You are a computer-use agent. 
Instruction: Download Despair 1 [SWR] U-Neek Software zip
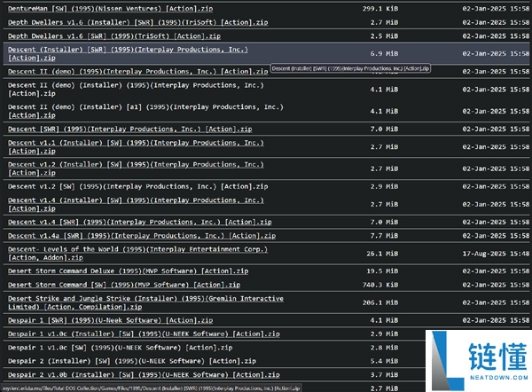tap(110, 320)
